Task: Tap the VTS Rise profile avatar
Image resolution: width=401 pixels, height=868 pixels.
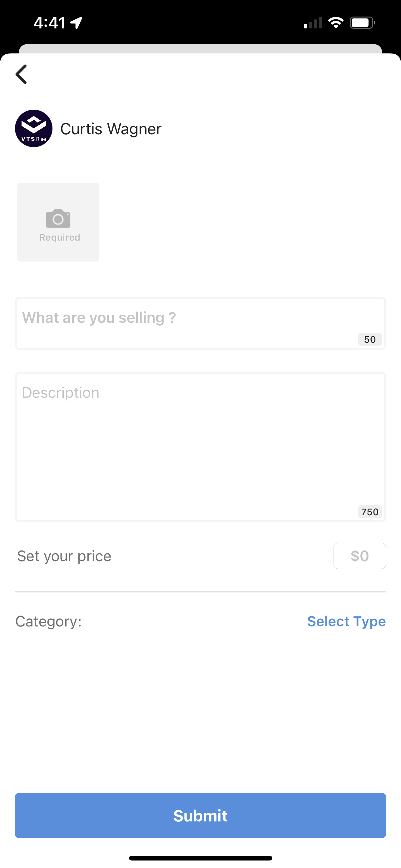Action: pyautogui.click(x=34, y=128)
